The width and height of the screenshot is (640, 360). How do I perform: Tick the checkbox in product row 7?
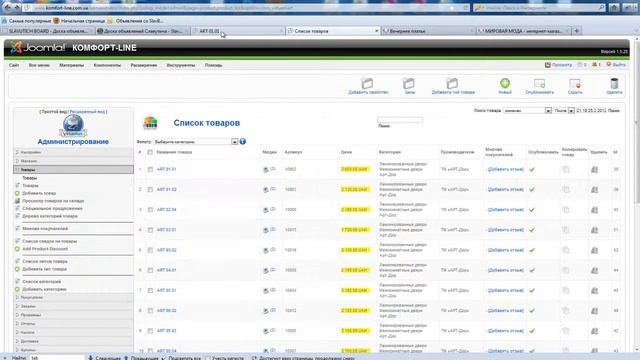(150, 291)
